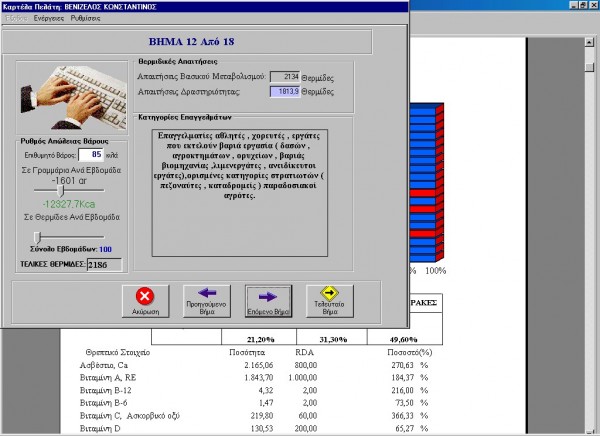Adjust the calories-per-week slider handle
The width and height of the screenshot is (600, 436).
coord(38,236)
